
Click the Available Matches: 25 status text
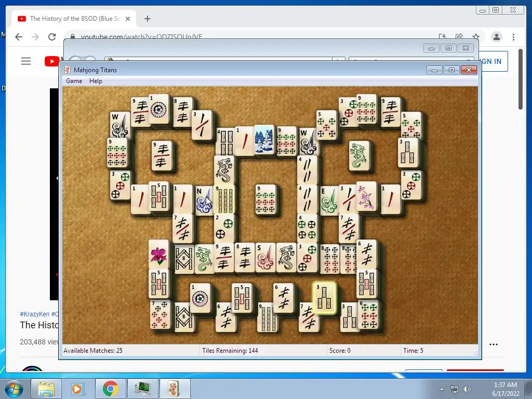pyautogui.click(x=93, y=351)
